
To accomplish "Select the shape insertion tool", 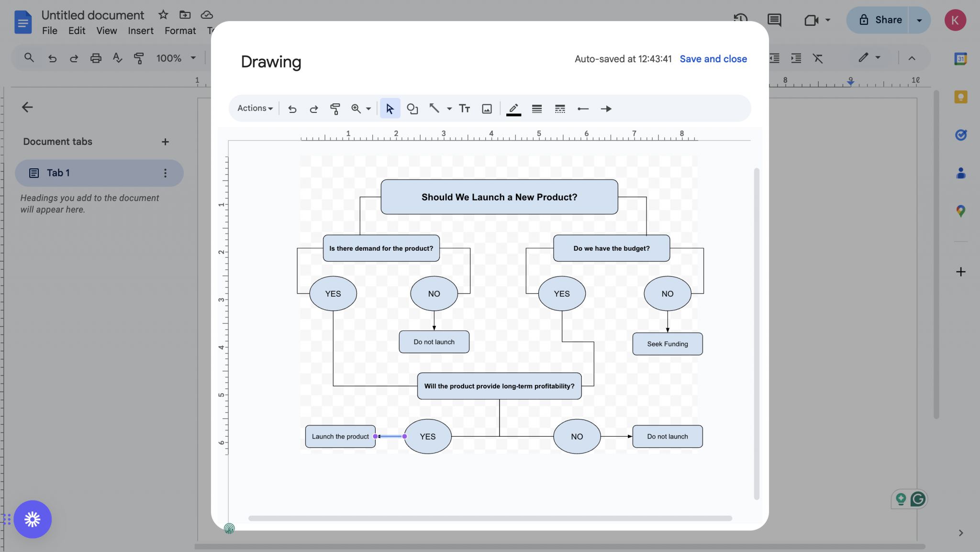I will click(412, 109).
